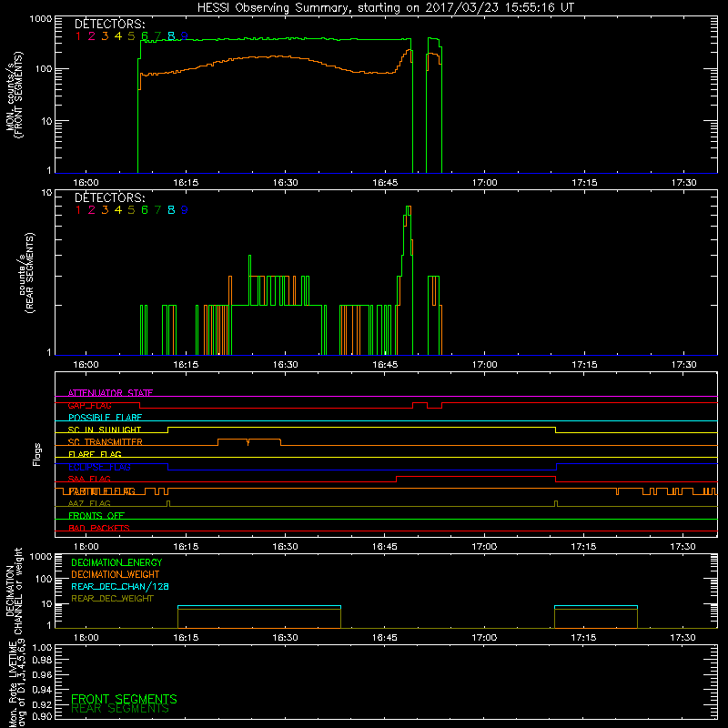Click the 'FRONT SEGMENTS' livetime legend label
Viewport: 728px width, 728px height.
click(x=124, y=699)
